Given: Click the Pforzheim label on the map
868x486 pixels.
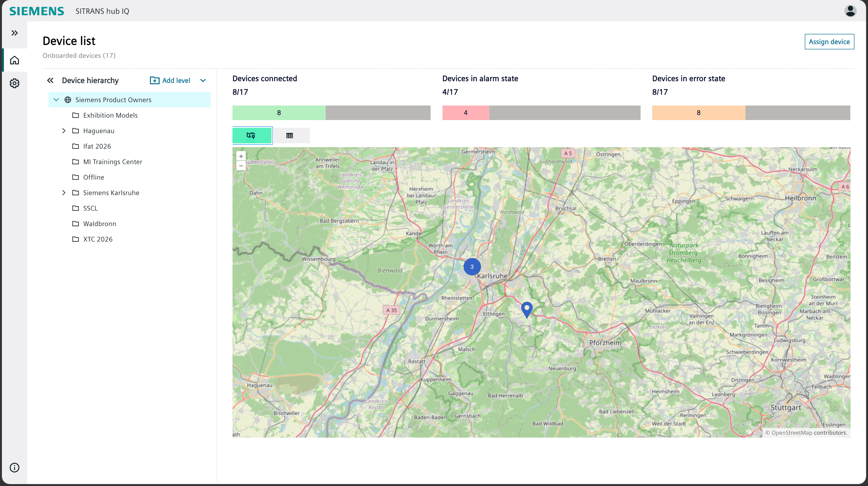Looking at the screenshot, I should click(x=605, y=343).
